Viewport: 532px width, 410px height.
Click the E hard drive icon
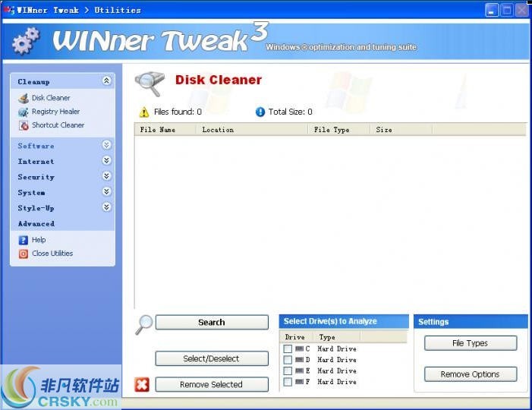299,371
